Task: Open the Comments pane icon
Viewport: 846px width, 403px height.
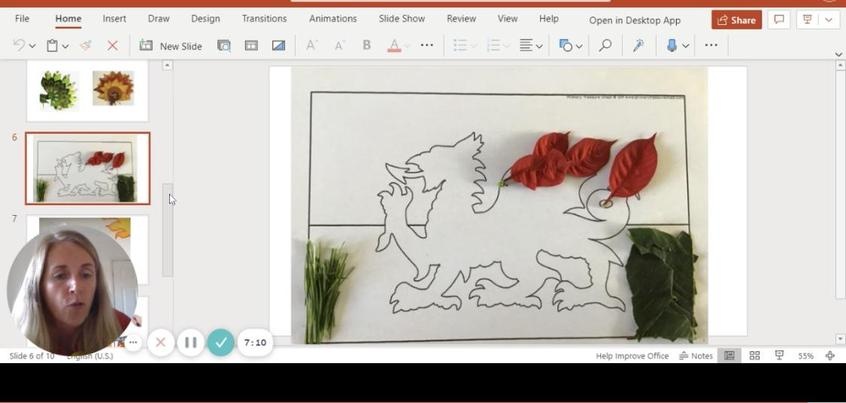Action: [779, 20]
